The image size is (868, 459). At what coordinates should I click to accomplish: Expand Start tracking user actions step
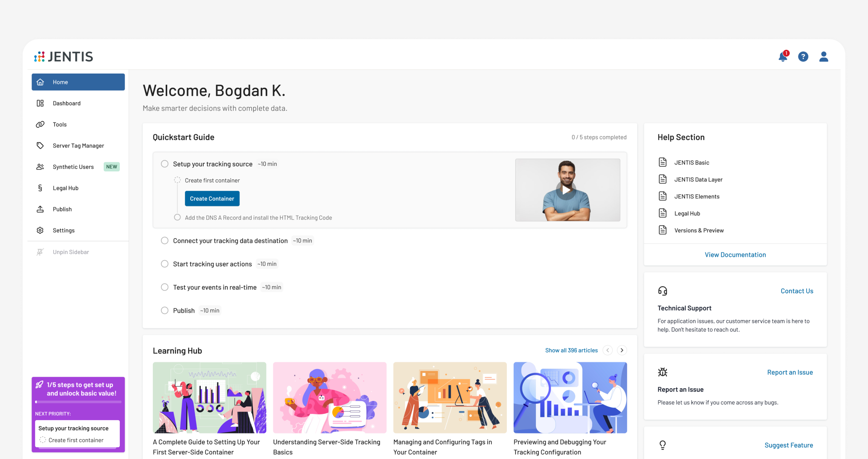(x=212, y=264)
